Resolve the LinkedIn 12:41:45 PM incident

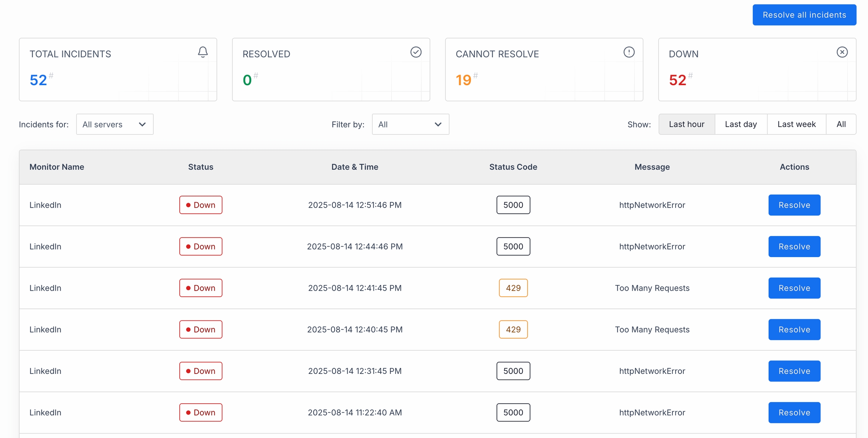[794, 288]
